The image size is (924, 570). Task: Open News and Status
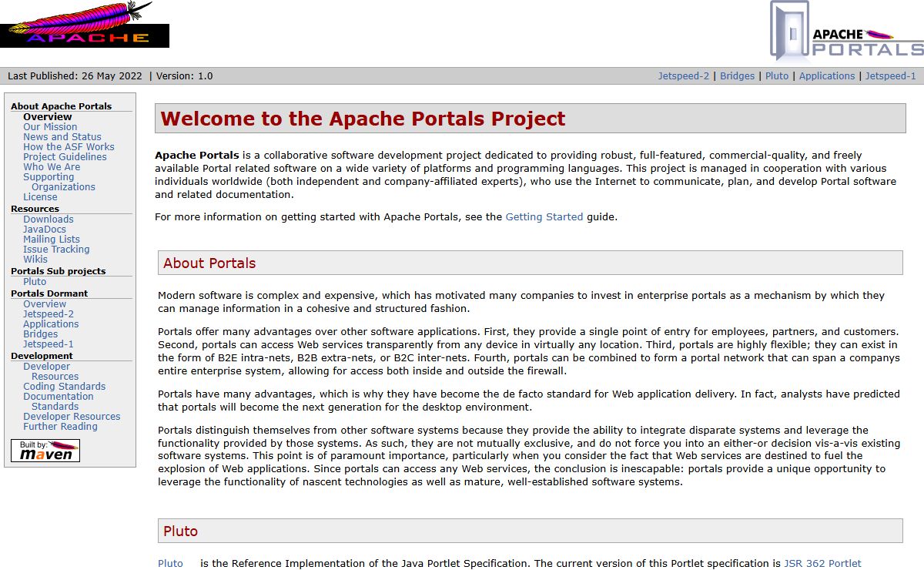coord(62,137)
